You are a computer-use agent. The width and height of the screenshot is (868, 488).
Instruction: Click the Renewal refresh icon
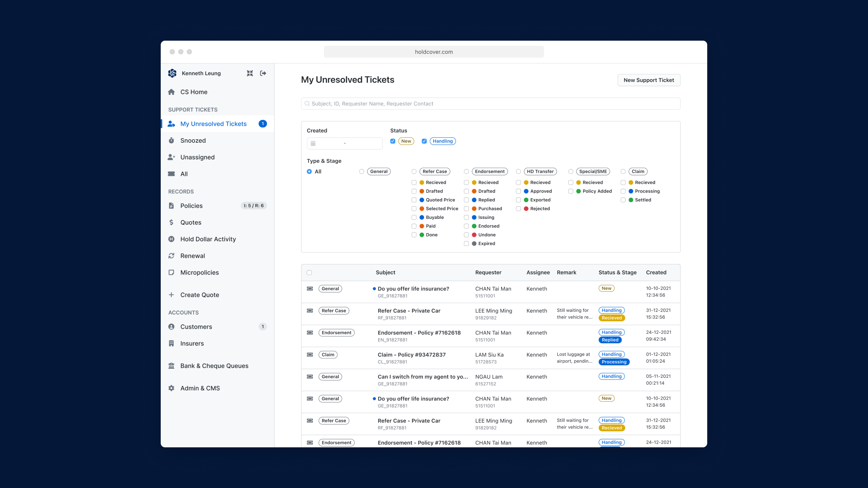pos(172,256)
